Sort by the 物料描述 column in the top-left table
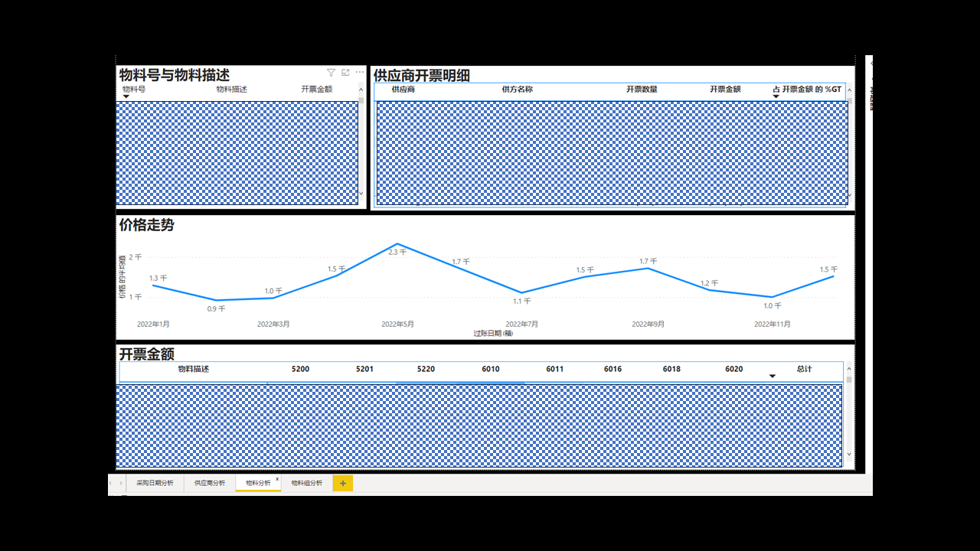The height and width of the screenshot is (551, 980). click(x=231, y=89)
